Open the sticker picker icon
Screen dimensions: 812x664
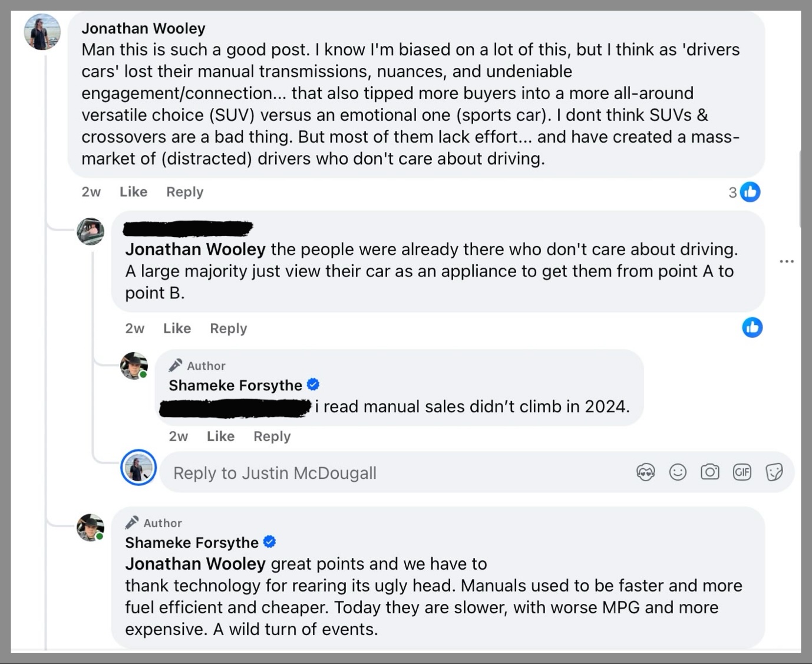[774, 472]
